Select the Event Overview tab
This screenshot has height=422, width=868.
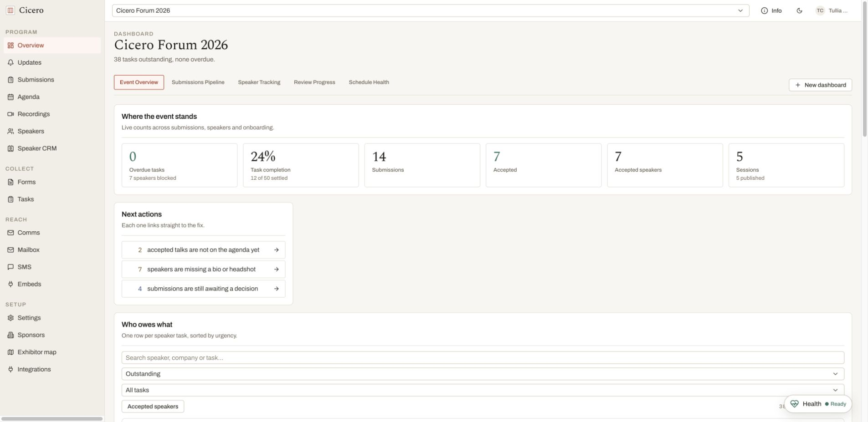(x=139, y=82)
